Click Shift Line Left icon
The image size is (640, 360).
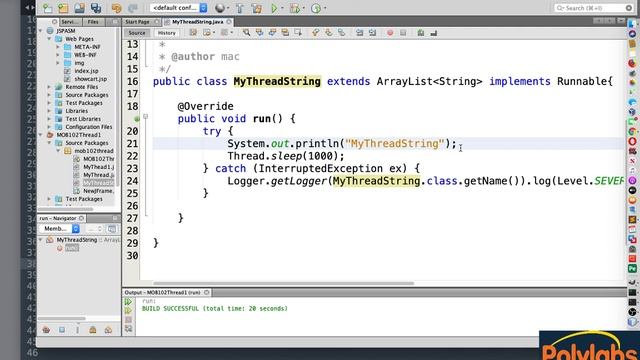coord(359,33)
